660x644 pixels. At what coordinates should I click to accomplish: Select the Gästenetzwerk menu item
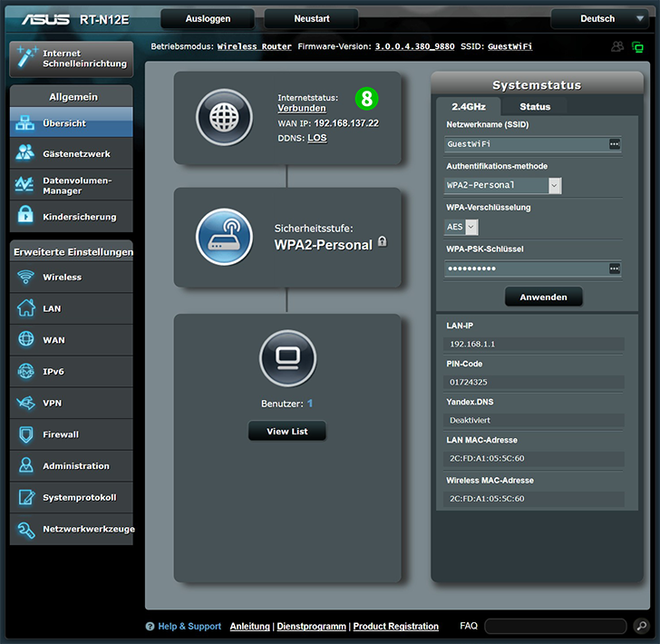[x=72, y=153]
